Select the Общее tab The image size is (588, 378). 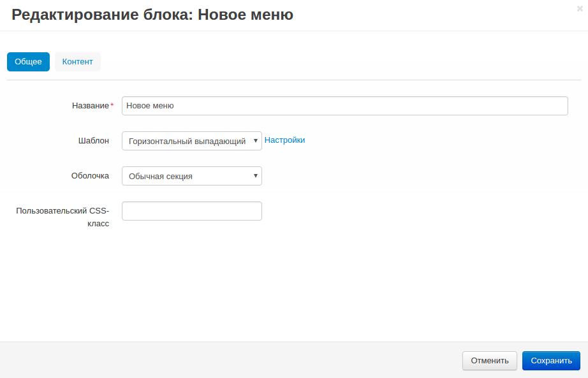[x=28, y=62]
